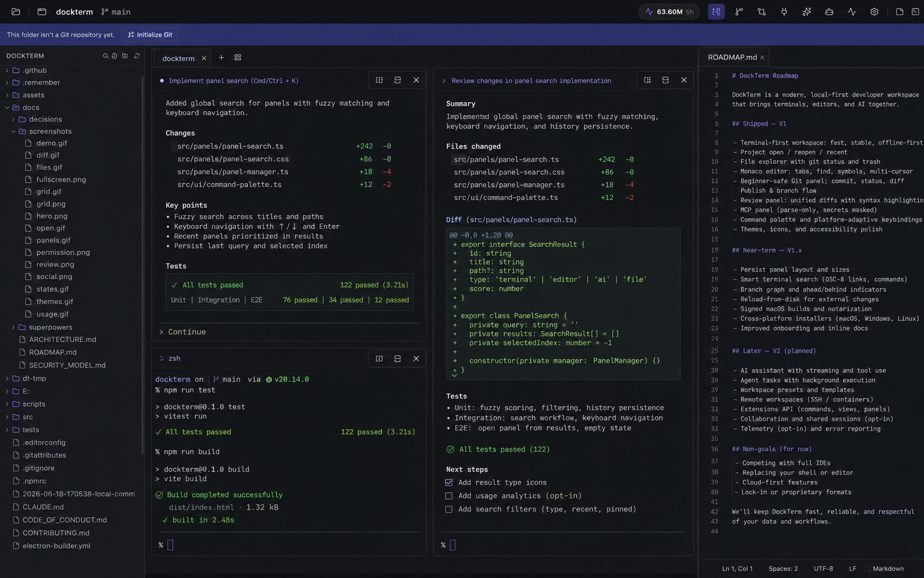This screenshot has height=578, width=924.
Task: Uncheck Add result type icons
Action: pos(449,482)
